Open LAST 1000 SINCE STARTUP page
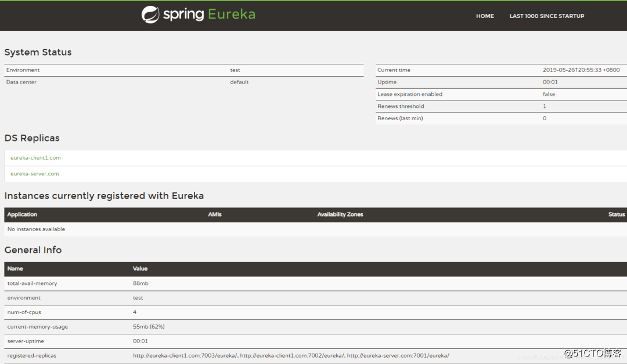The image size is (627, 364). 547,16
